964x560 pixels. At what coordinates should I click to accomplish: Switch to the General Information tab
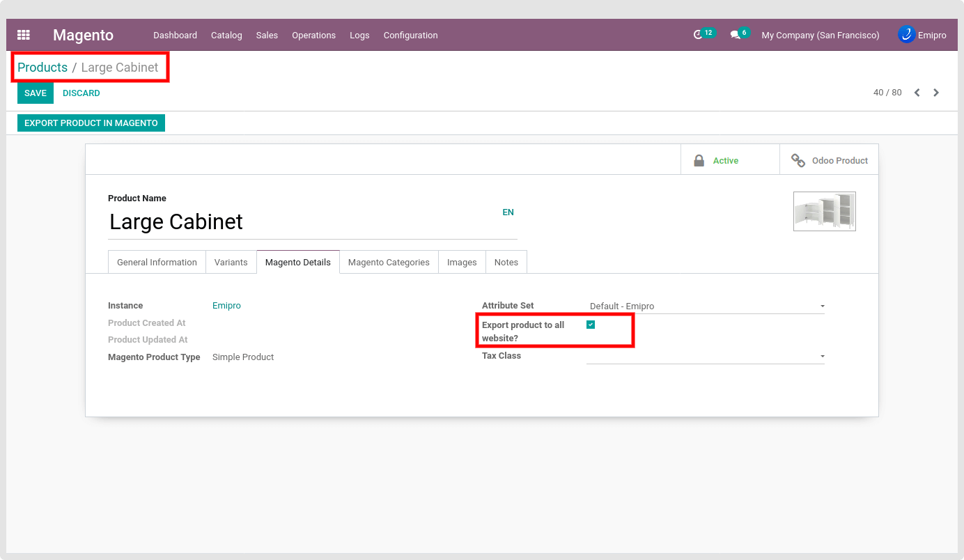coord(157,262)
